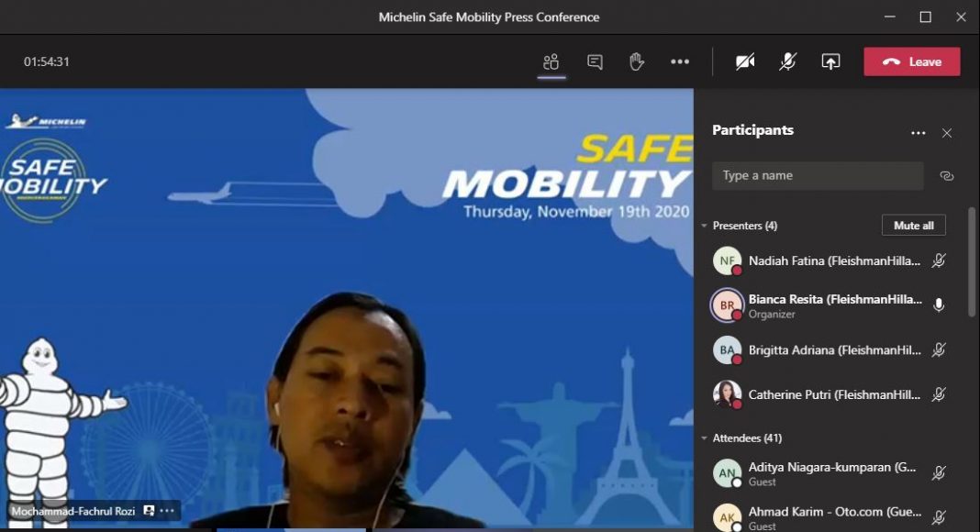Viewport: 980px width, 532px height.
Task: Open options next to Mochammad-Fachrul Rozi name
Action: tap(167, 511)
